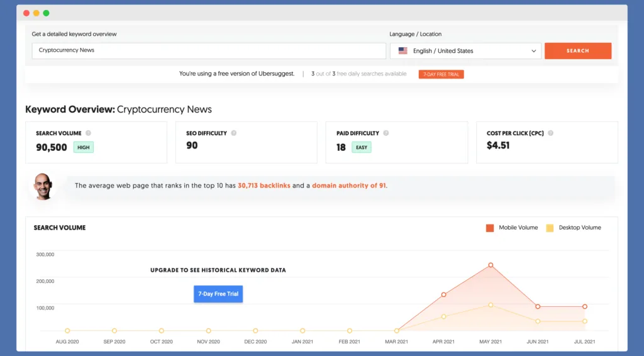Select the HIGH search volume badge
This screenshot has width=644, height=356.
pos(84,147)
